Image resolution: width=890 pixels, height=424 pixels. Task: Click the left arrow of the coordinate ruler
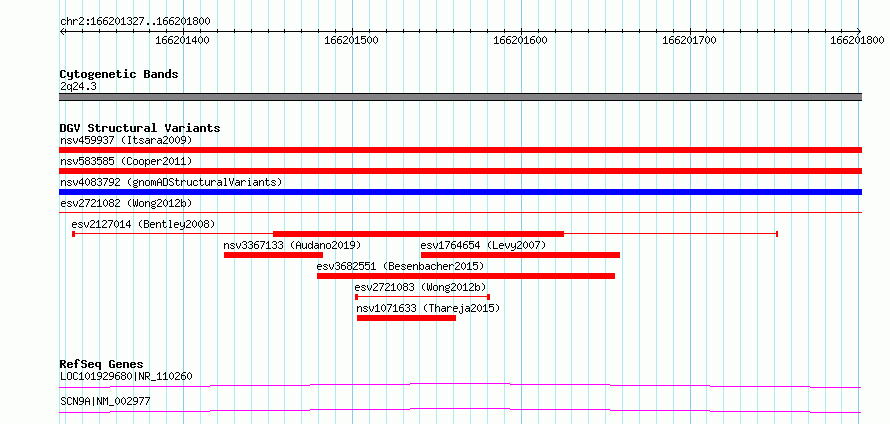coord(62,32)
